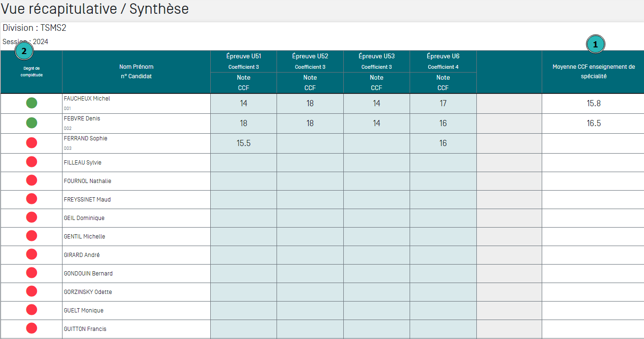Click red status dot for FILLEAU Sylvie

coord(31,162)
